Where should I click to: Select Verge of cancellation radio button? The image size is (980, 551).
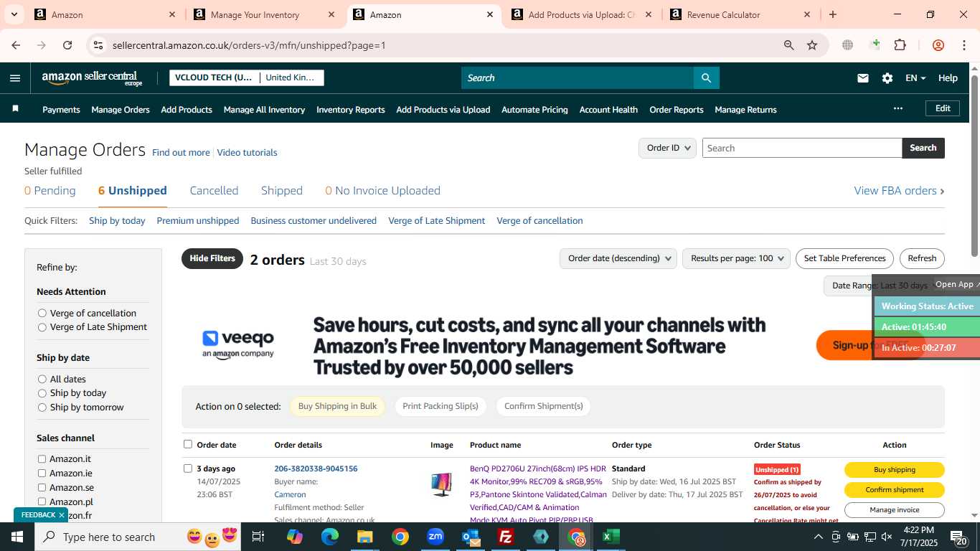42,313
